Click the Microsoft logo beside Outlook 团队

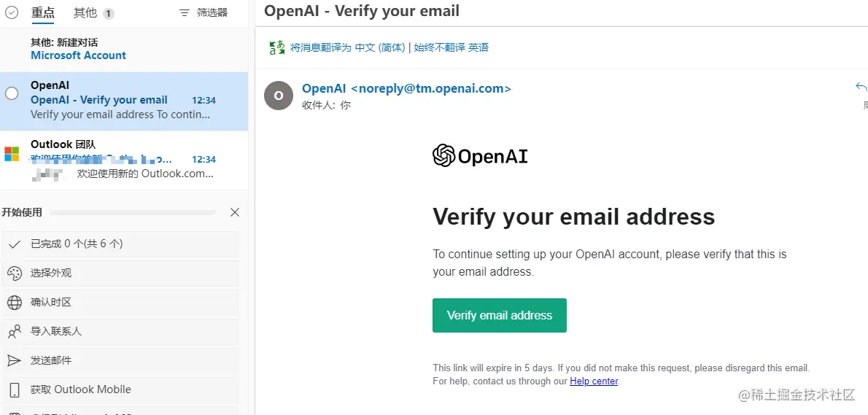coord(12,154)
